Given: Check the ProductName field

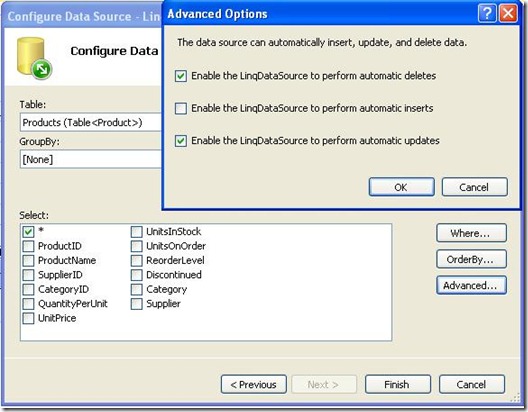Looking at the screenshot, I should point(28,260).
